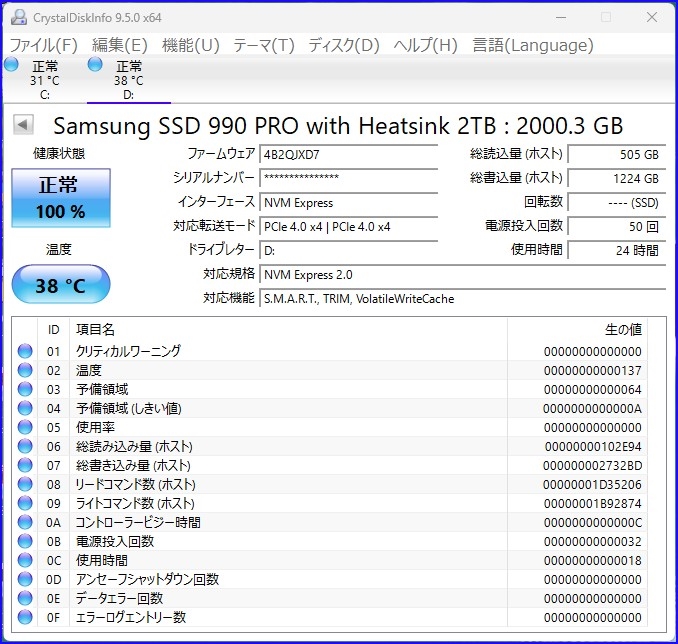Open the ディスク(D) menu

click(344, 45)
